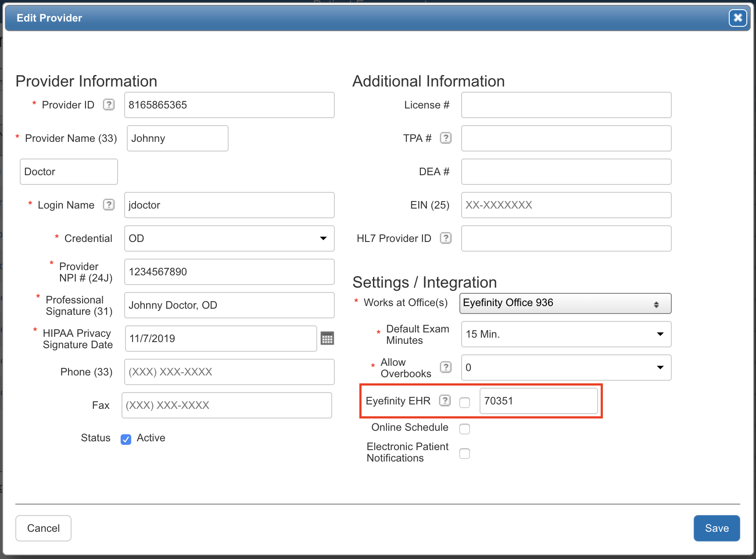Click the Cancel button
This screenshot has width=756, height=559.
point(43,528)
